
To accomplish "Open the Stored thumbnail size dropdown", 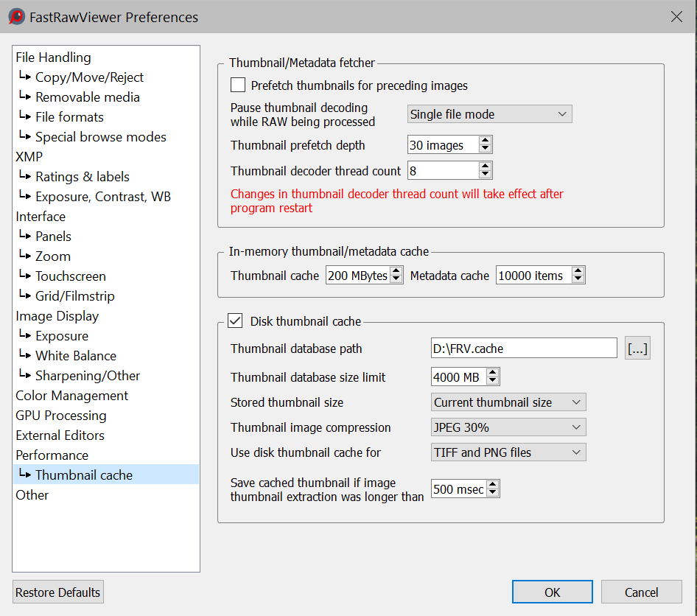I will 508,402.
